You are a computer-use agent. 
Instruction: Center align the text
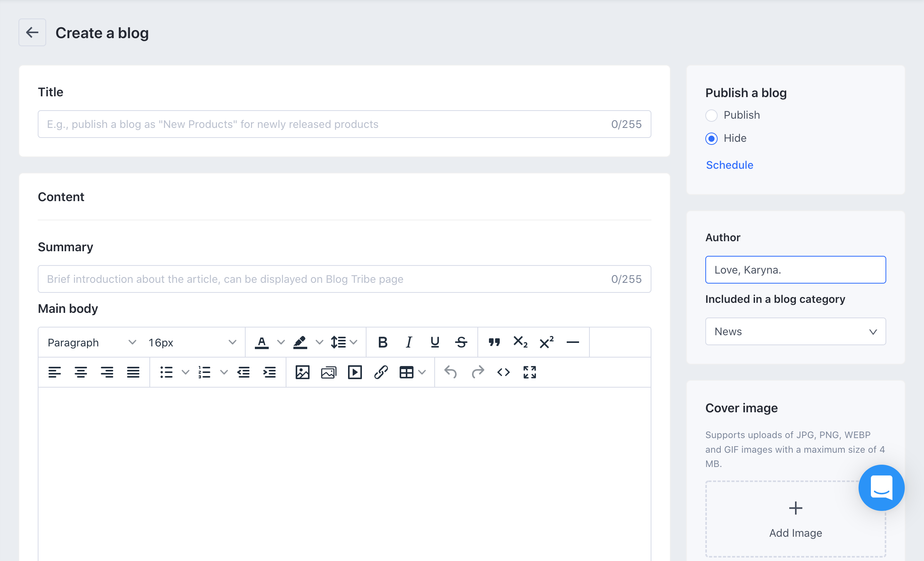click(80, 372)
